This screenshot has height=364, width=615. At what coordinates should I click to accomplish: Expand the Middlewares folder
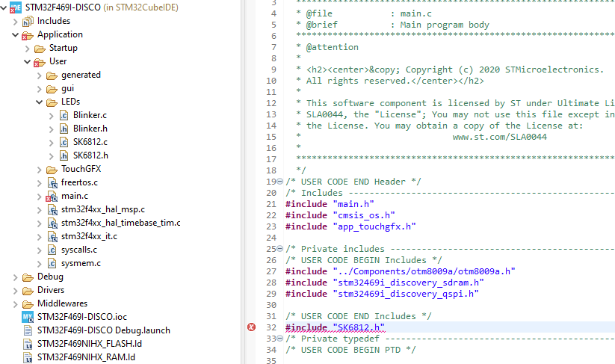pyautogui.click(x=15, y=304)
